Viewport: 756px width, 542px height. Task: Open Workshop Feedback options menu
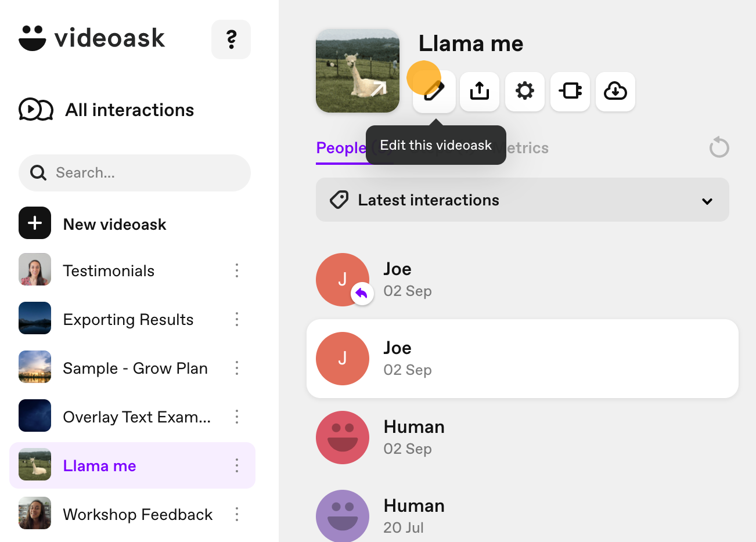[237, 514]
